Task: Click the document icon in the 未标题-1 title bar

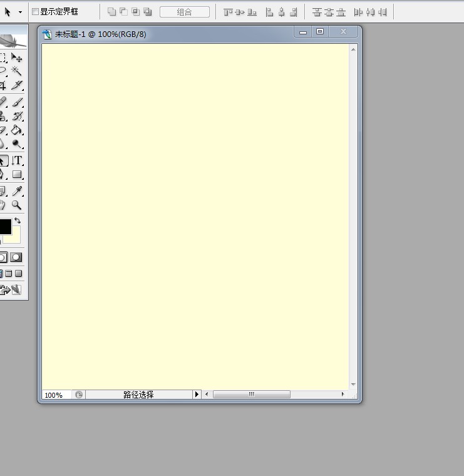Action: tap(47, 34)
